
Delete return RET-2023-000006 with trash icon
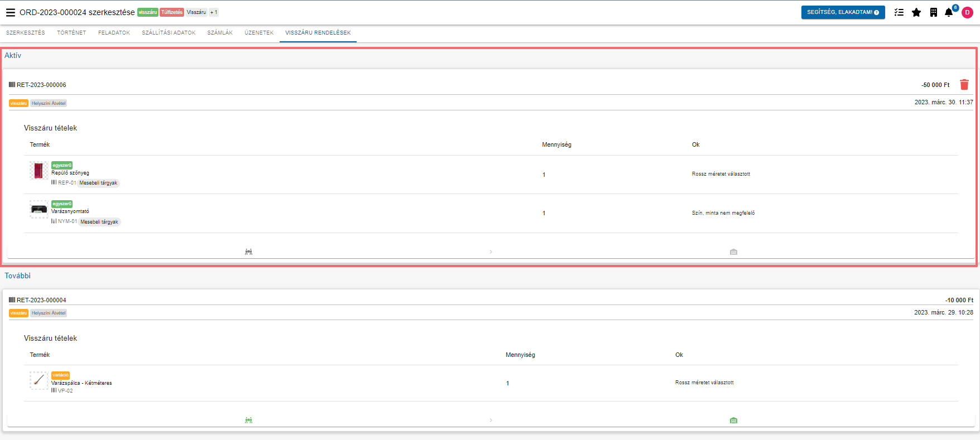point(964,85)
